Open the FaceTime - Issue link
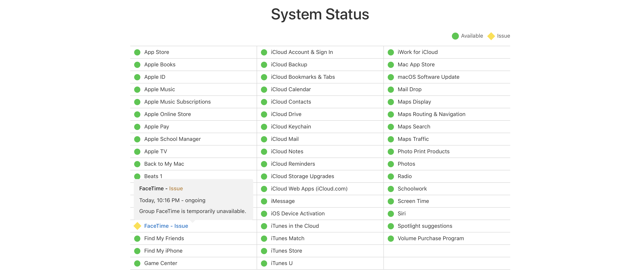The height and width of the screenshot is (272, 644). click(x=166, y=226)
